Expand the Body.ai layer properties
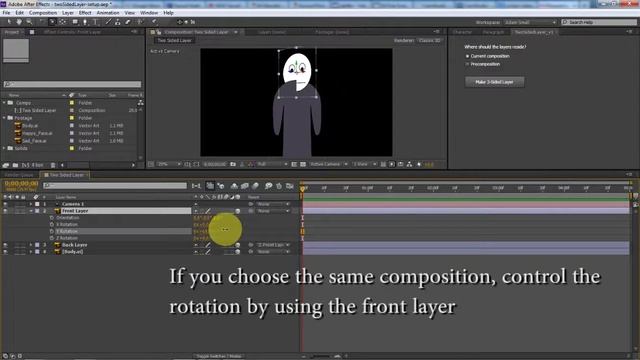 (x=31, y=252)
